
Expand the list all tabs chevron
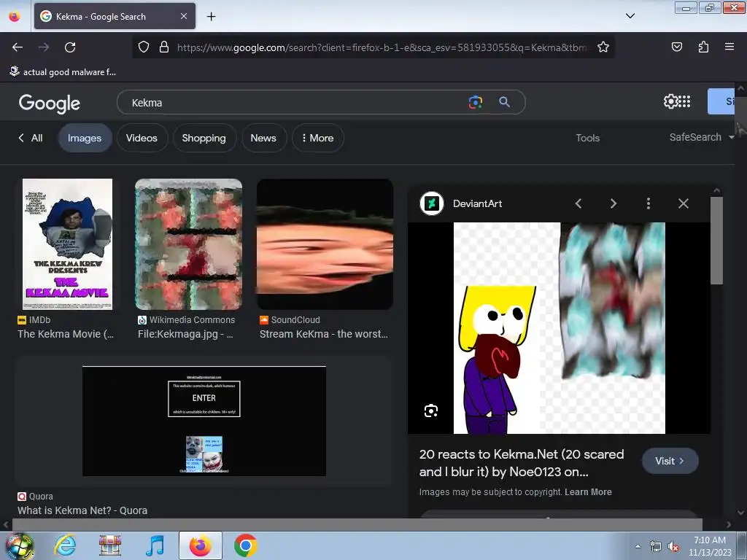click(x=630, y=16)
